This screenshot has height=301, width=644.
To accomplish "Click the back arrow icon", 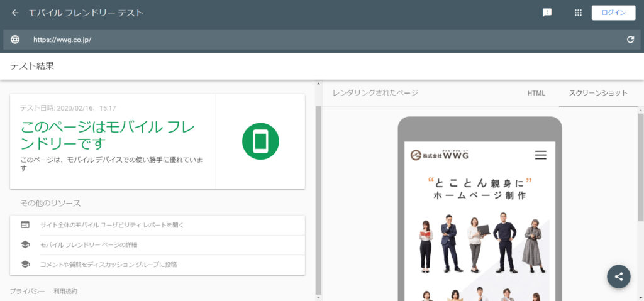I will pyautogui.click(x=15, y=13).
